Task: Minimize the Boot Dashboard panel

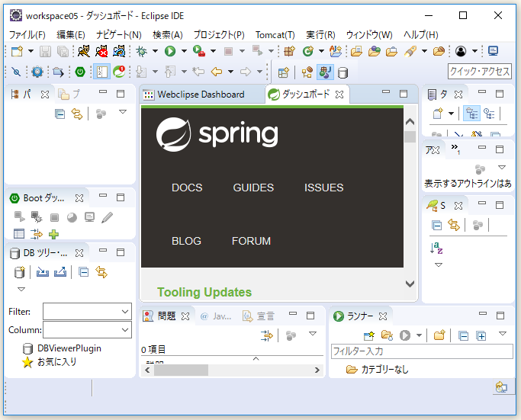Action: pos(103,197)
